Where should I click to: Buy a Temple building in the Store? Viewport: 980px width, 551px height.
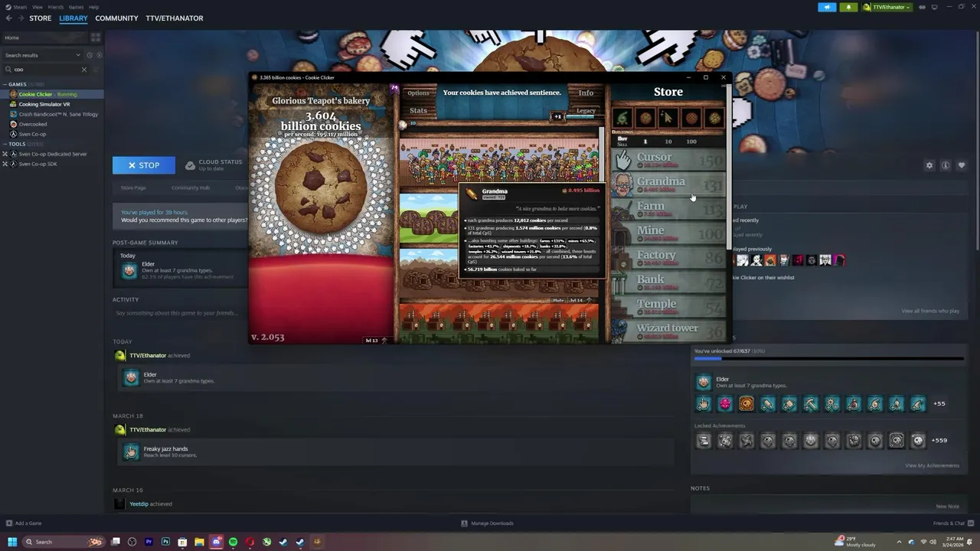[x=668, y=306]
